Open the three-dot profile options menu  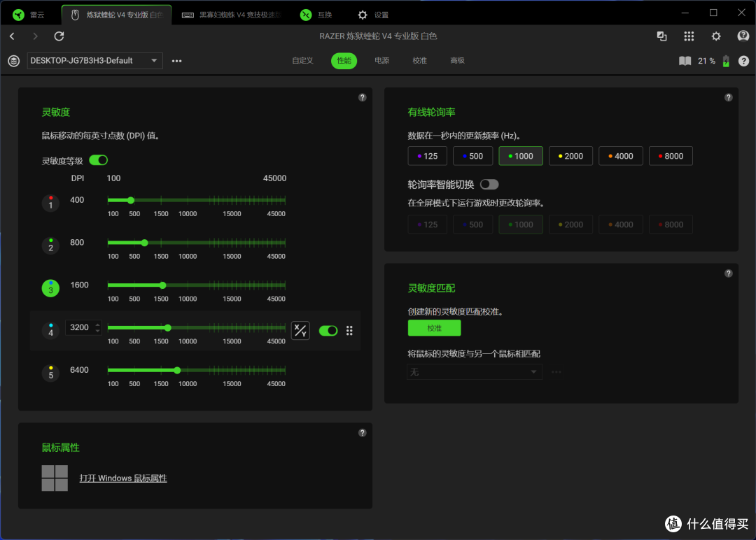tap(177, 61)
